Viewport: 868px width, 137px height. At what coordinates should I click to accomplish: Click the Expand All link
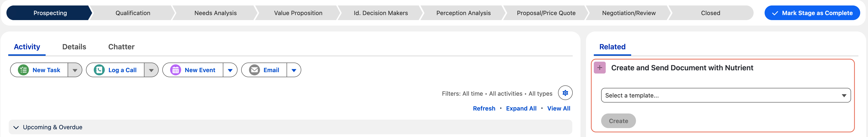click(521, 108)
